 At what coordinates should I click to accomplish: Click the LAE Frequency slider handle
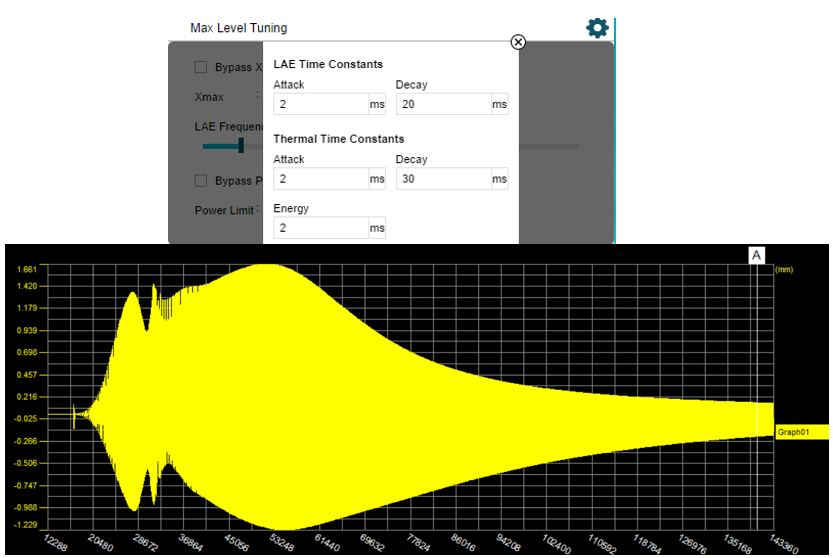[241, 146]
